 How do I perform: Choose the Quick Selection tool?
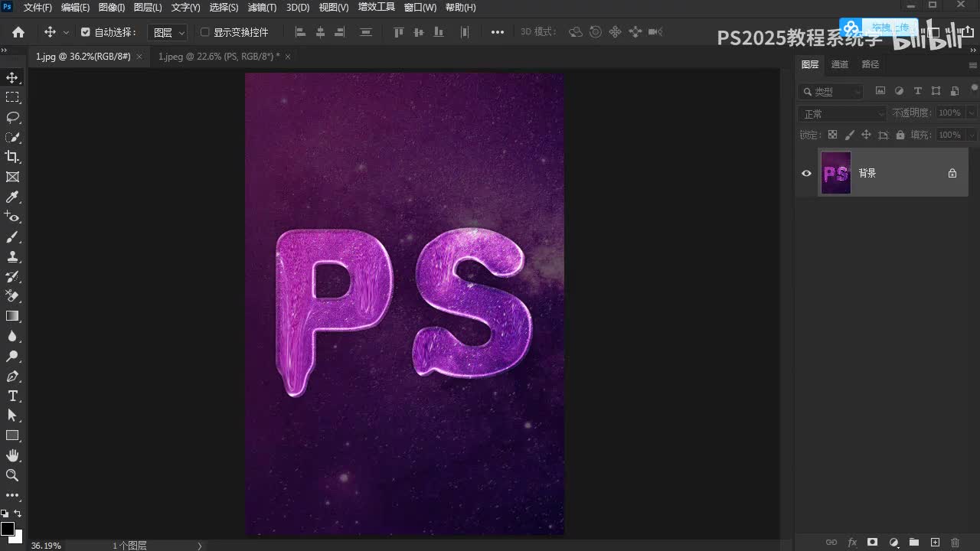12,137
